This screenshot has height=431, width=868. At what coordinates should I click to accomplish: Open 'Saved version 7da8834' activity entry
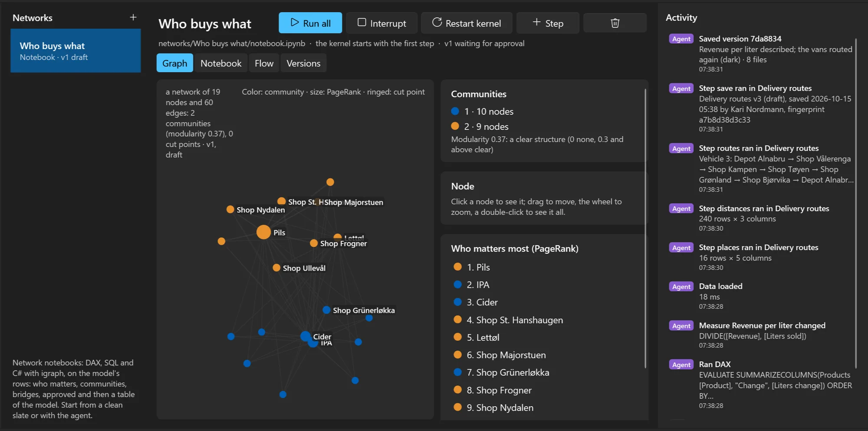click(x=762, y=53)
